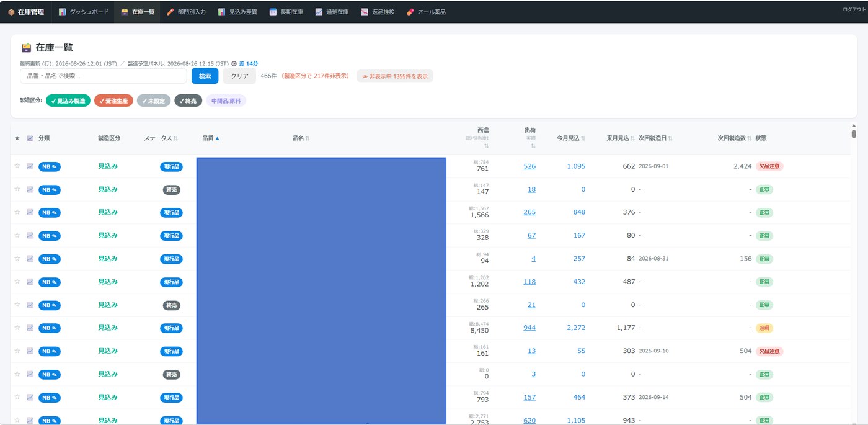Star the row with 265 shipments

[x=17, y=212]
